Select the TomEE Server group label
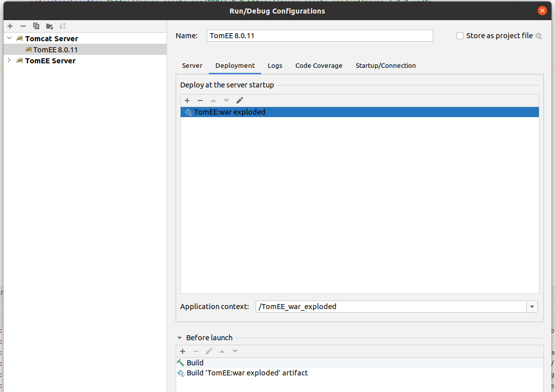Image resolution: width=555 pixels, height=392 pixels. coord(50,61)
